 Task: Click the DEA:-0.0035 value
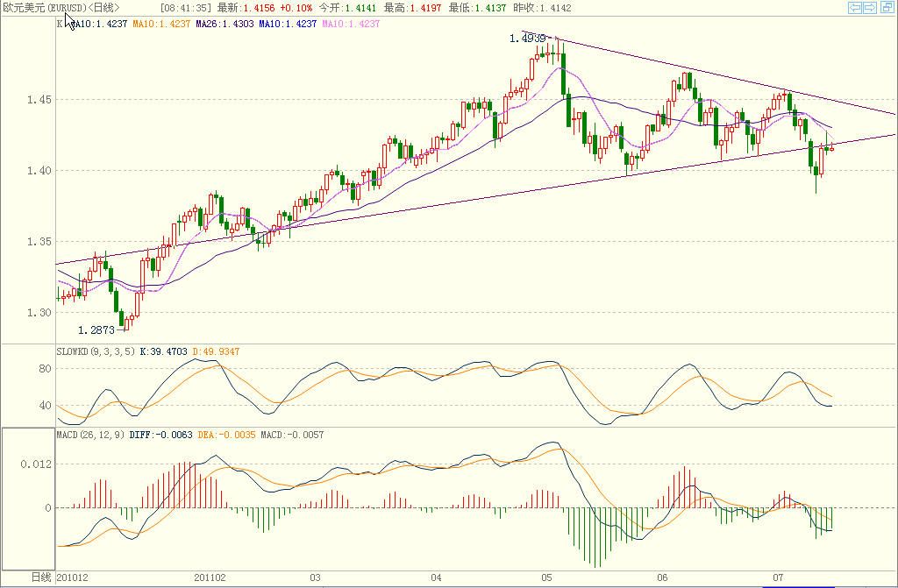227,436
